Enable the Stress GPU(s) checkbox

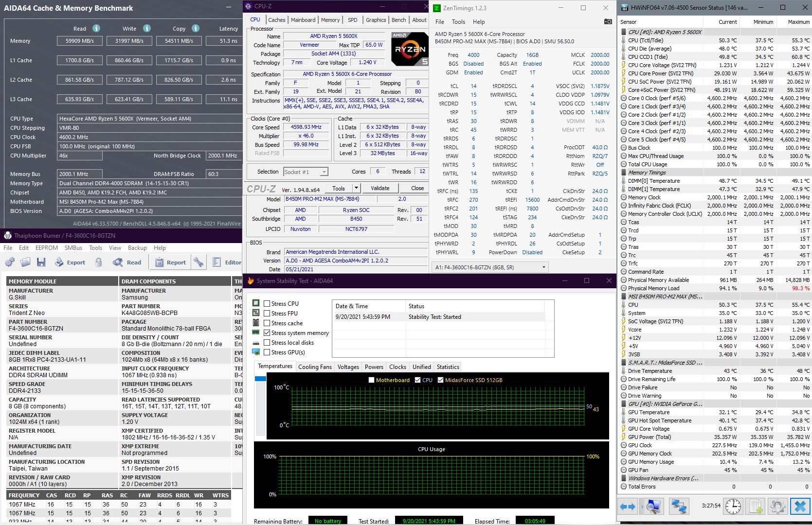[x=267, y=352]
